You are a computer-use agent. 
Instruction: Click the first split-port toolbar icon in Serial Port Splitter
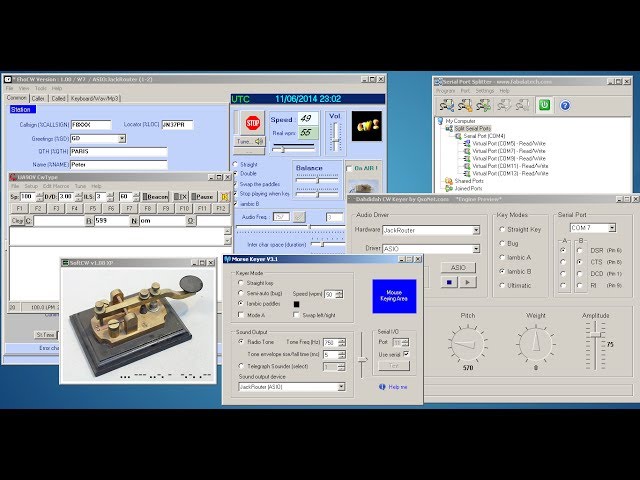coord(447,106)
